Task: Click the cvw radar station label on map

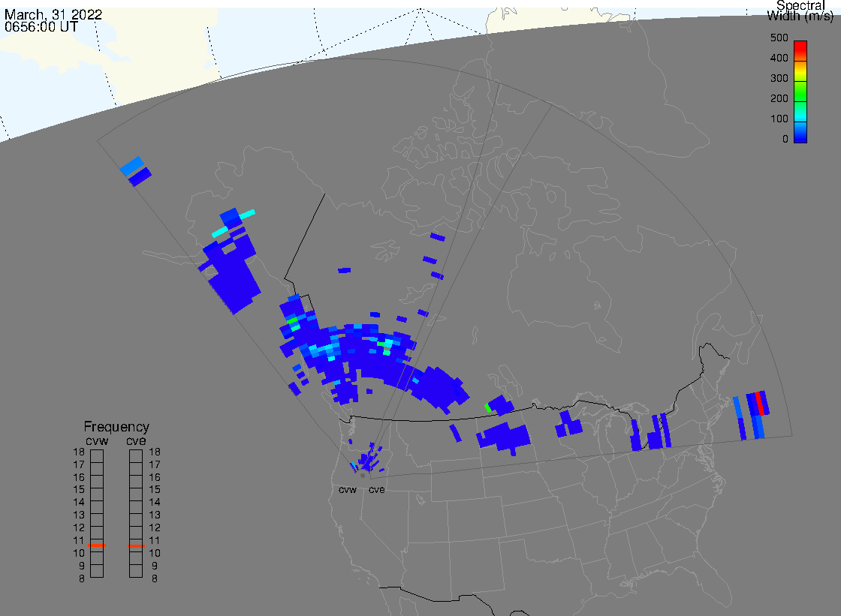Action: click(x=348, y=489)
